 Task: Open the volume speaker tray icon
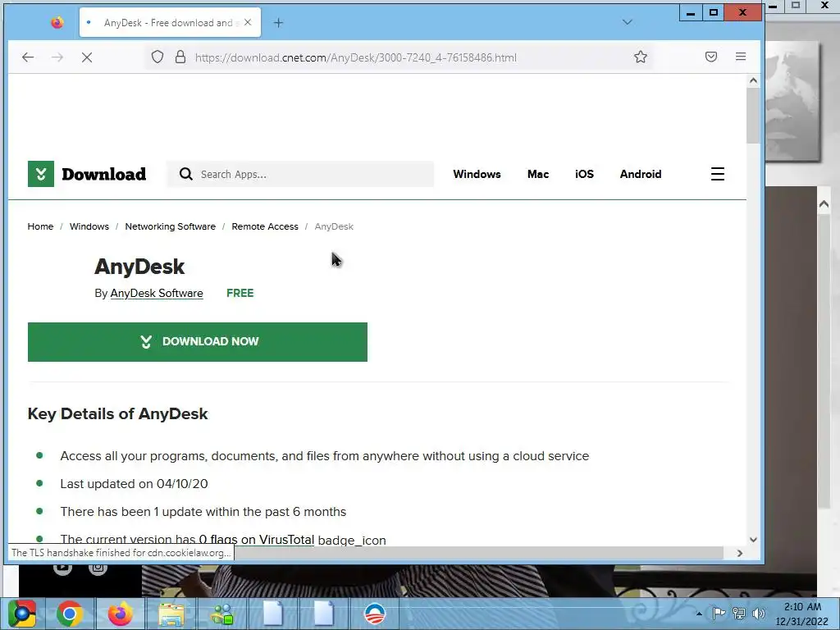point(759,614)
